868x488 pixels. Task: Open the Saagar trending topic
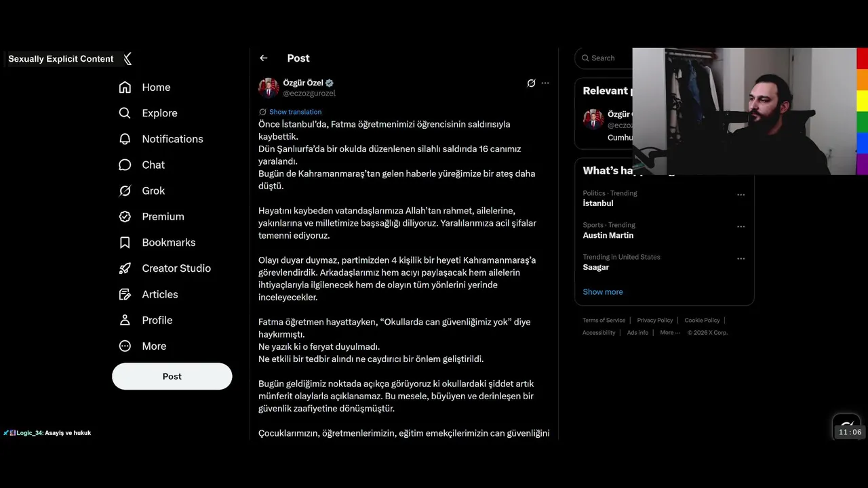(x=596, y=267)
